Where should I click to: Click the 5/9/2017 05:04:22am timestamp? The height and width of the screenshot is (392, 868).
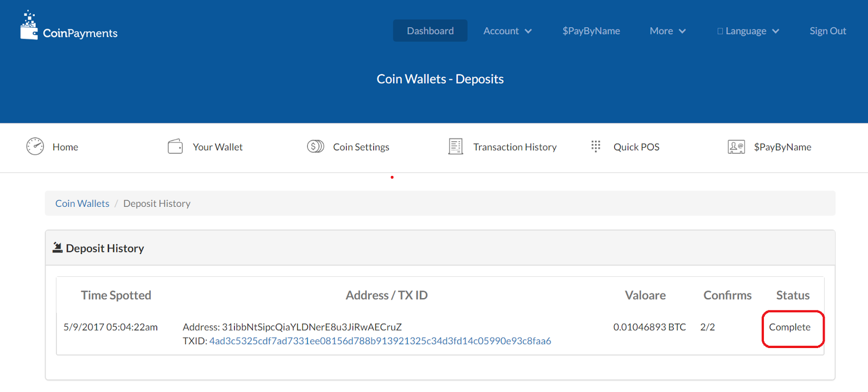pyautogui.click(x=111, y=327)
